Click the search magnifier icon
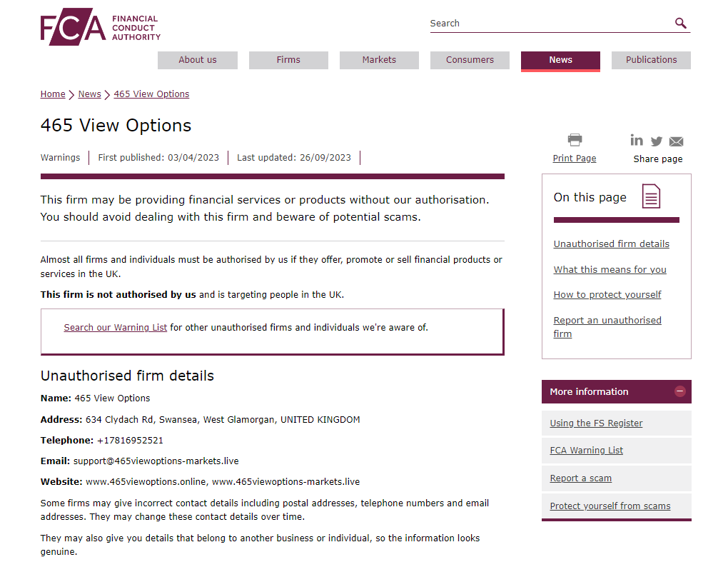728x567 pixels. click(x=681, y=24)
